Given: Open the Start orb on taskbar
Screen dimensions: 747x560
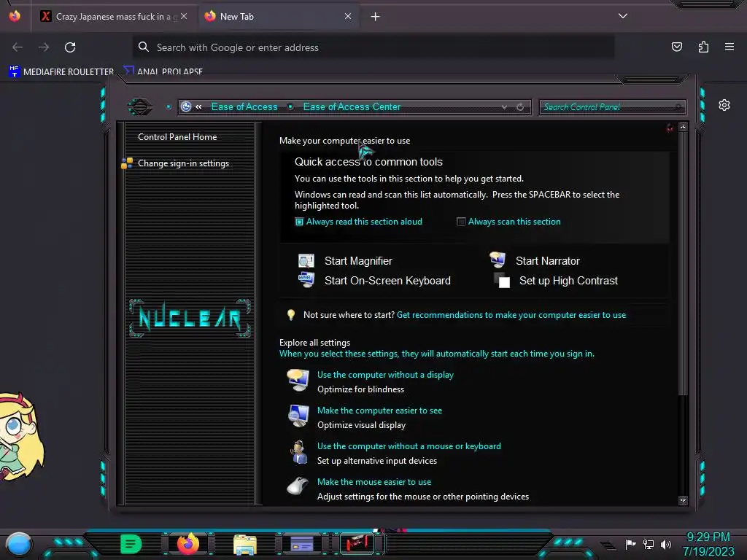Looking at the screenshot, I should point(18,544).
